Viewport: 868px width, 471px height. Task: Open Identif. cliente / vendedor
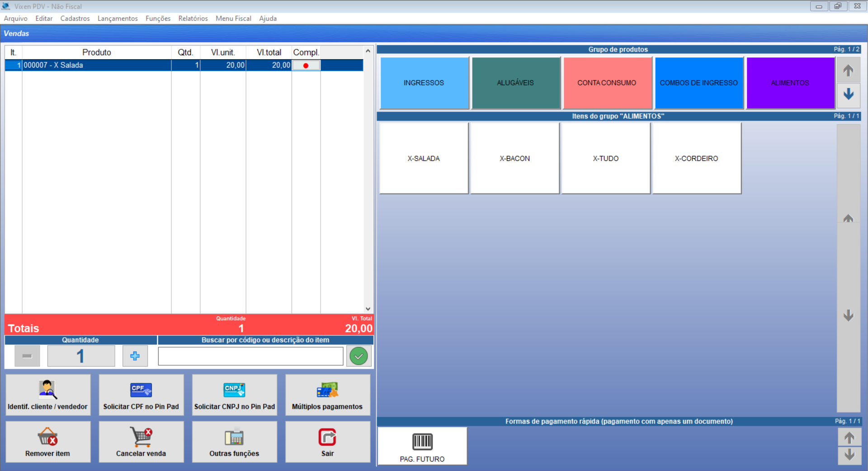point(48,395)
